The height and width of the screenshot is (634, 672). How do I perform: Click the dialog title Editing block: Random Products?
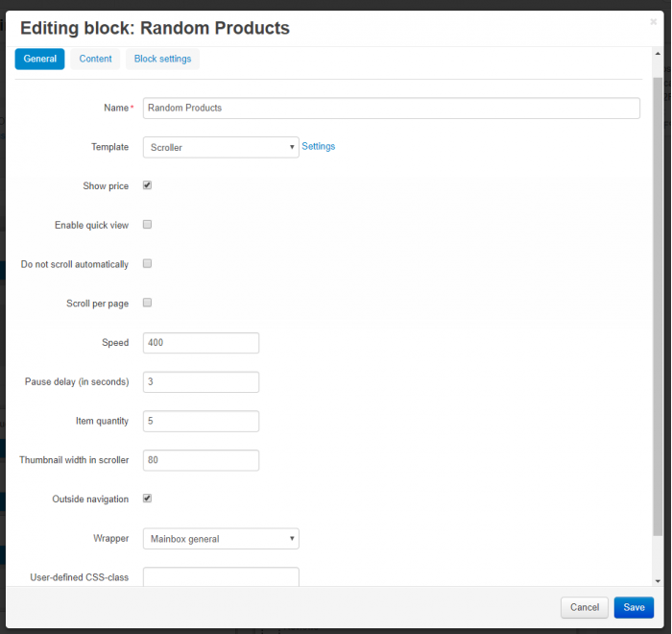tap(156, 28)
